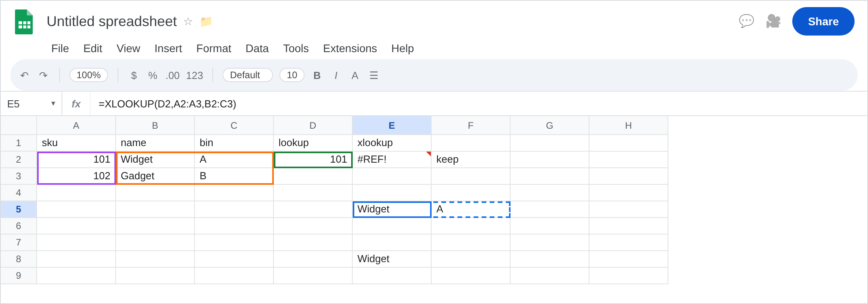The height and width of the screenshot is (304, 868).
Task: Click the cell with value 102
Action: pos(76,176)
